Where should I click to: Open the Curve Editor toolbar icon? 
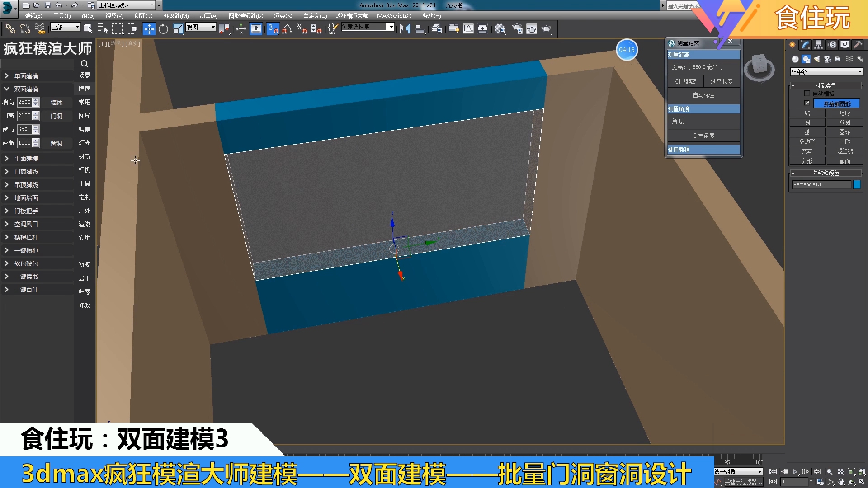(469, 29)
